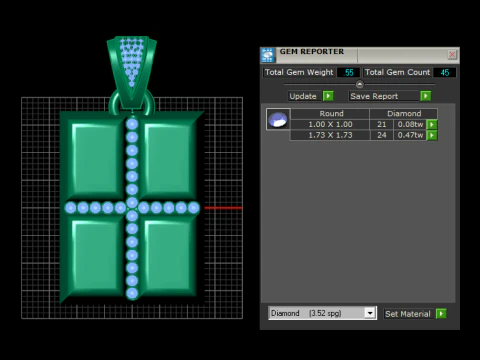Select the upper-left green panel of the pendant
The height and width of the screenshot is (360, 480).
coord(96,159)
